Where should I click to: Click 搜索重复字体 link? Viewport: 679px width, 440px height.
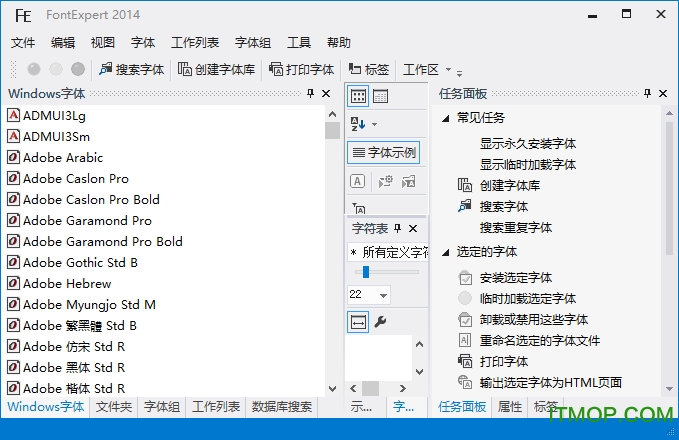pyautogui.click(x=516, y=227)
